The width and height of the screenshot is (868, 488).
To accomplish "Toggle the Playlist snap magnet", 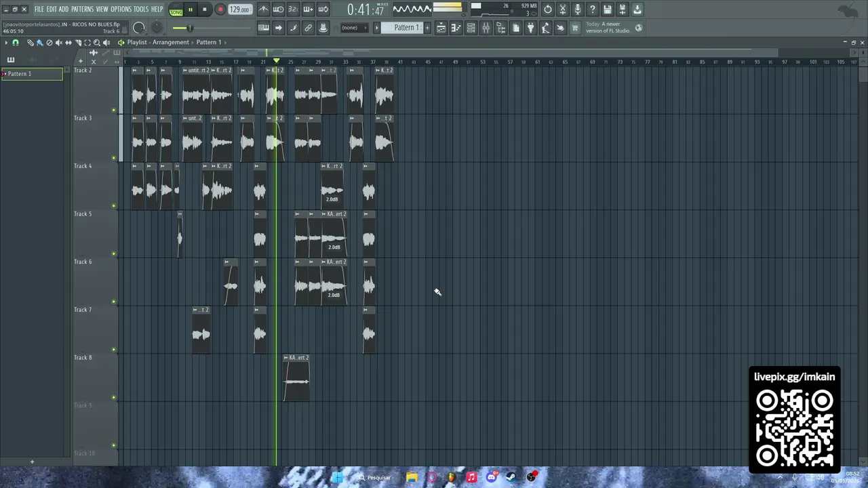I will [16, 42].
